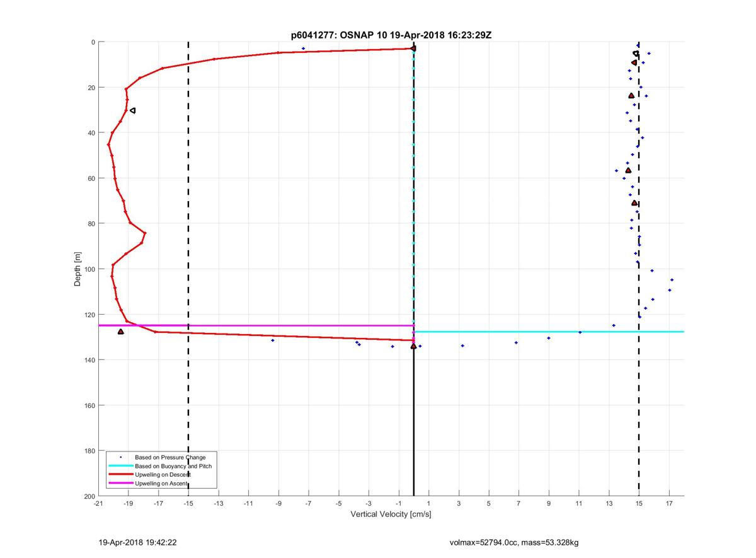Screen dimensions: 756x558
Task: Click the blue dot symbol in the legend
Action: point(120,457)
